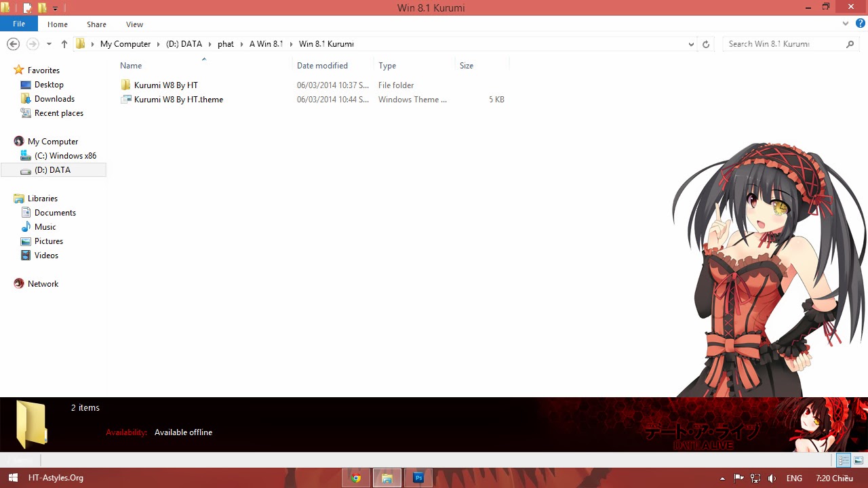Open Recent places under Favorites
Image resolution: width=868 pixels, height=488 pixels.
click(59, 113)
